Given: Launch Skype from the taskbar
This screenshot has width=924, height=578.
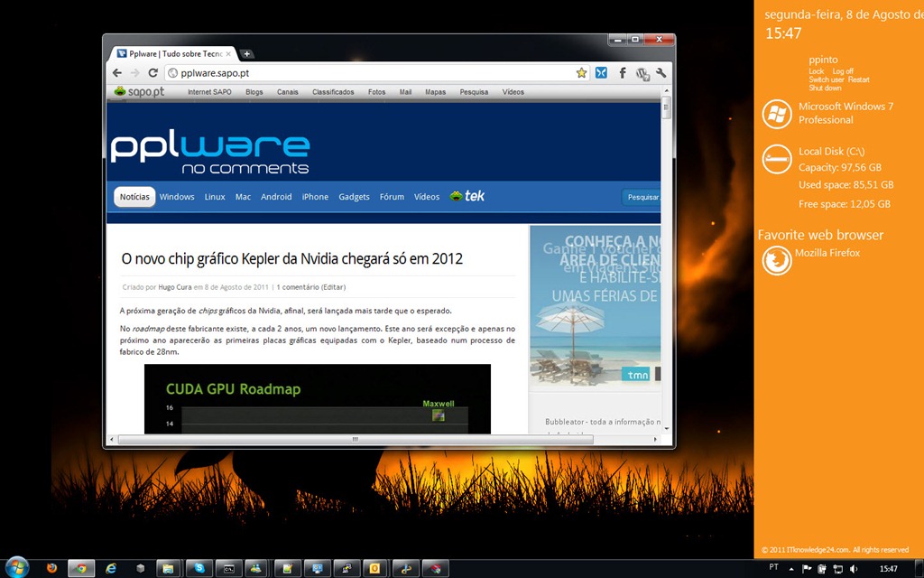Looking at the screenshot, I should click(x=198, y=568).
